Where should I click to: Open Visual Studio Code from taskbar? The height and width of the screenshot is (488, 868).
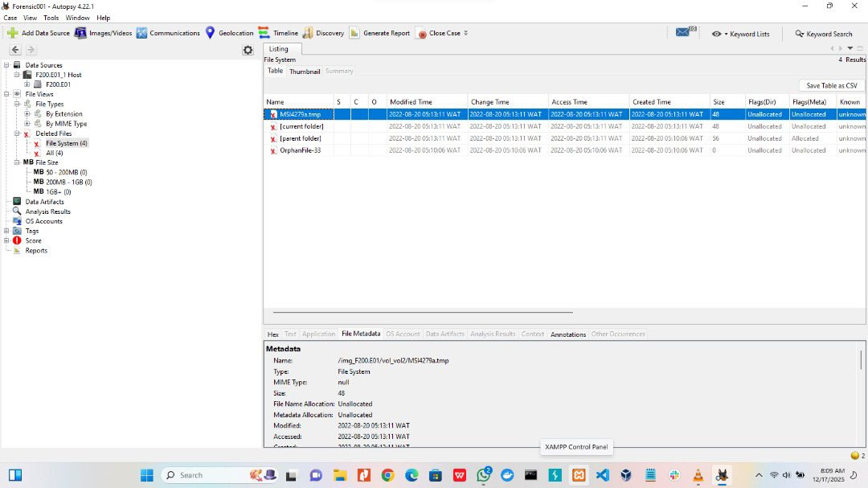(602, 475)
